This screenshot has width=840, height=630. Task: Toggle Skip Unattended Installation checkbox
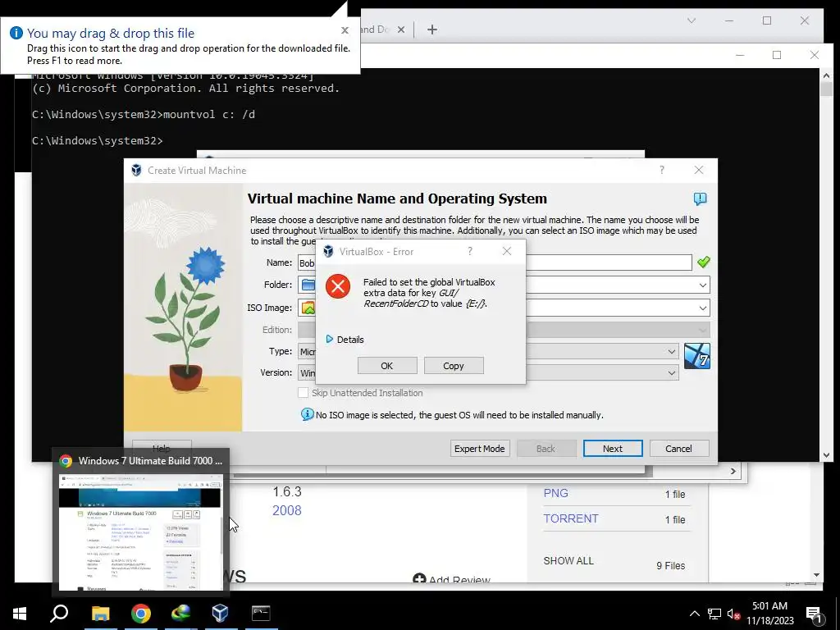pos(304,393)
